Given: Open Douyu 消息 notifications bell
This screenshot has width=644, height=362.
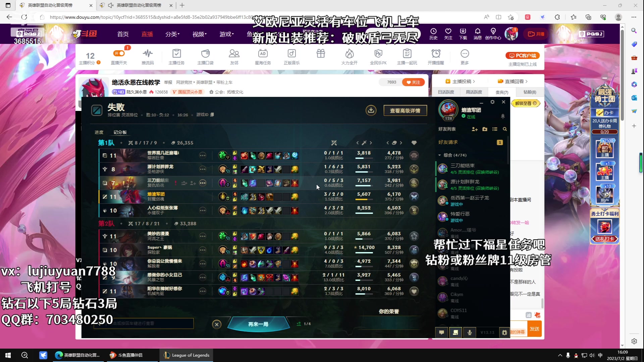Looking at the screenshot, I should pos(478,34).
